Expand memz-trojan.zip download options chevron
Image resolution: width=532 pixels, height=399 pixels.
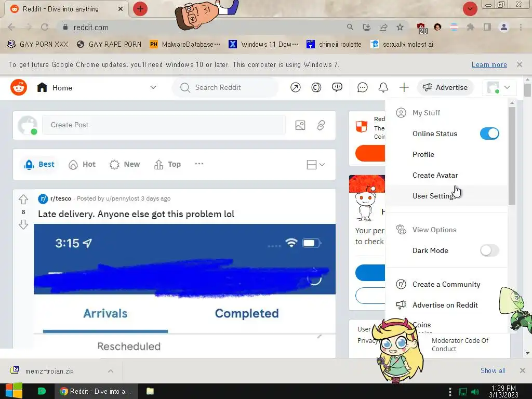[x=111, y=371]
